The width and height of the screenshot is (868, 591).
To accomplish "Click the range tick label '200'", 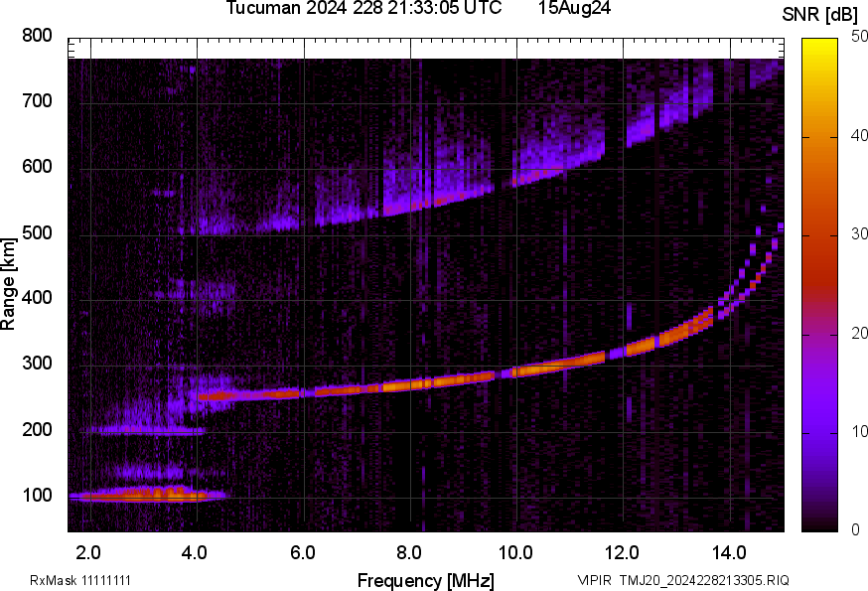I will (37, 429).
